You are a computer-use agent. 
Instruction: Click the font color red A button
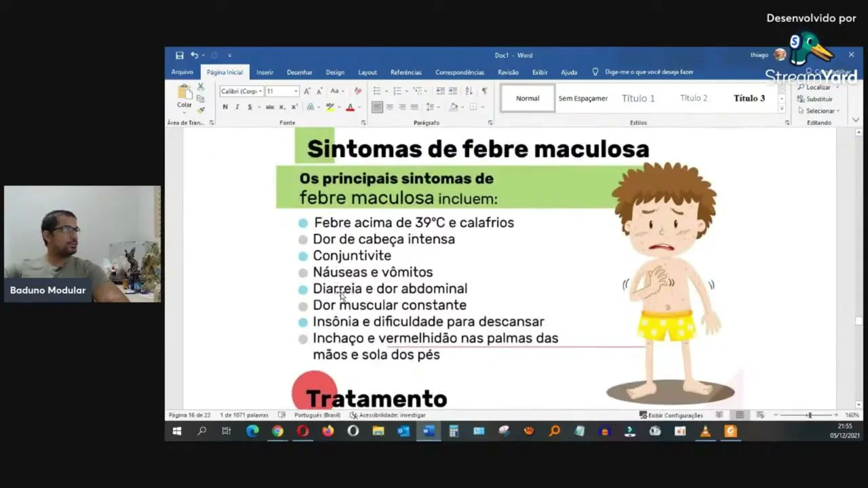(350, 107)
